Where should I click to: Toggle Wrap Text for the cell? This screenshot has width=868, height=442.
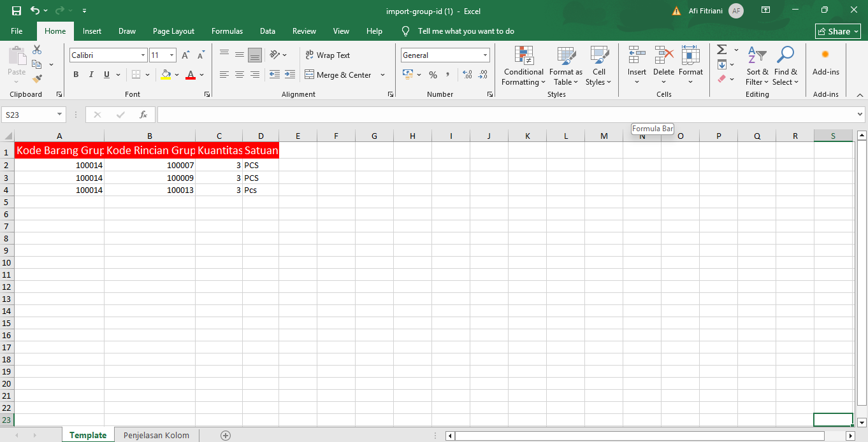coord(328,55)
